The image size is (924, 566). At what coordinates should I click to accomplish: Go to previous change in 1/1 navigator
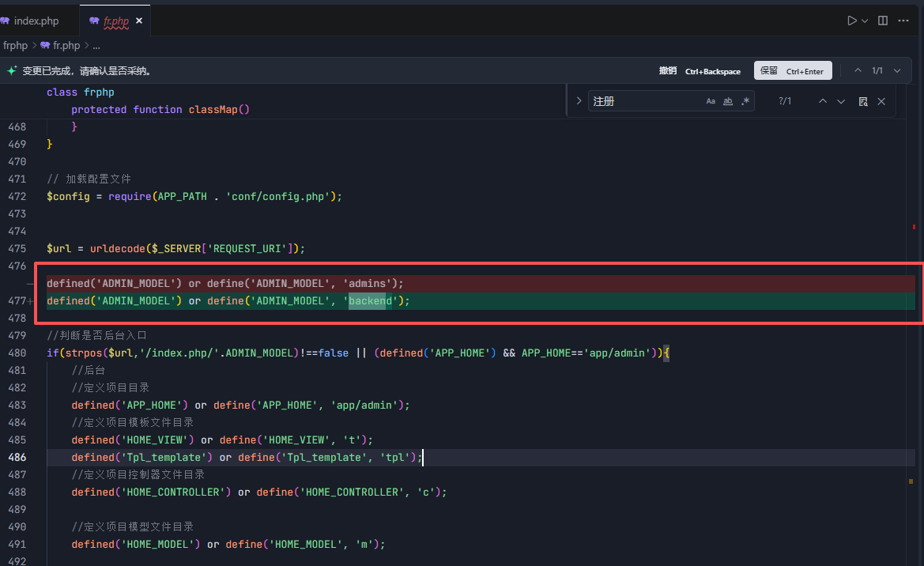click(x=858, y=71)
